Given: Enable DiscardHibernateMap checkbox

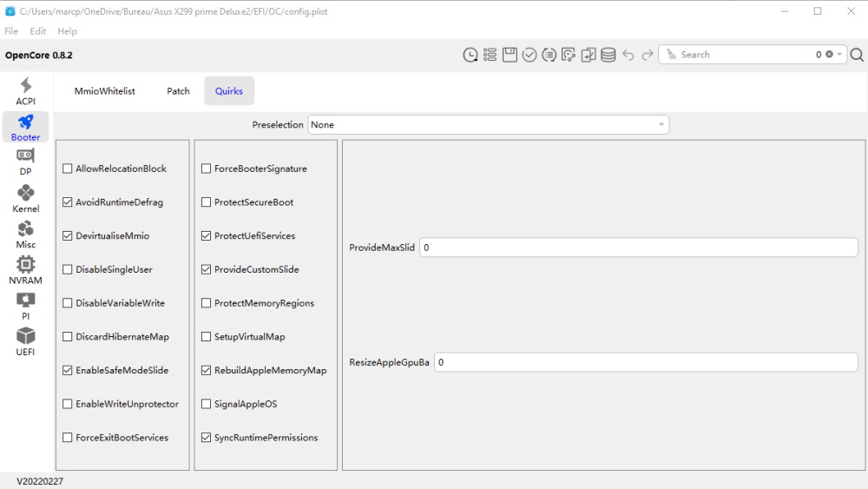Looking at the screenshot, I should click(68, 337).
